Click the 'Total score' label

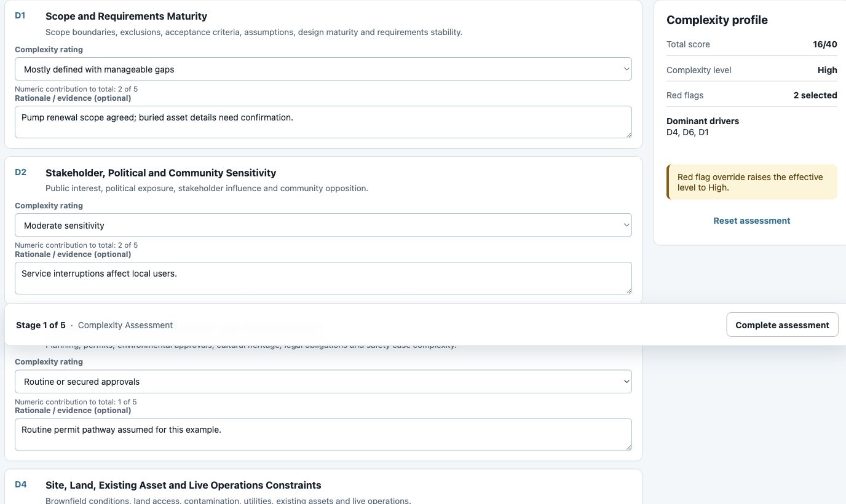pyautogui.click(x=688, y=44)
